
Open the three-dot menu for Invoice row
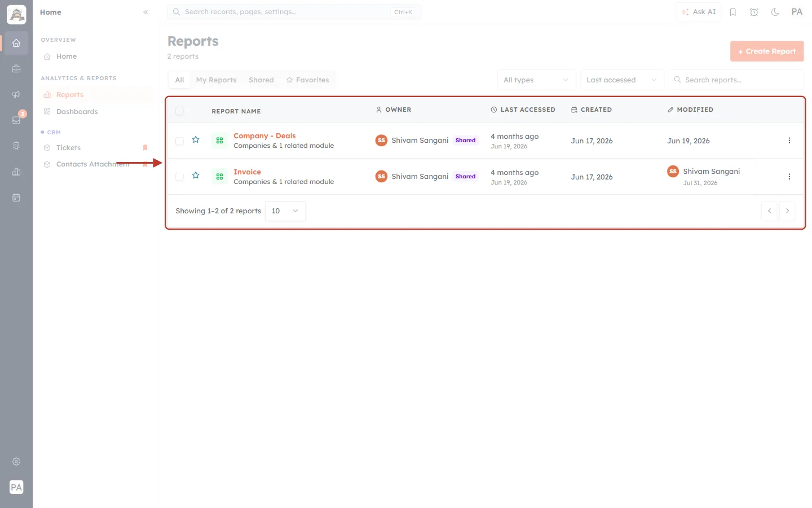click(789, 177)
